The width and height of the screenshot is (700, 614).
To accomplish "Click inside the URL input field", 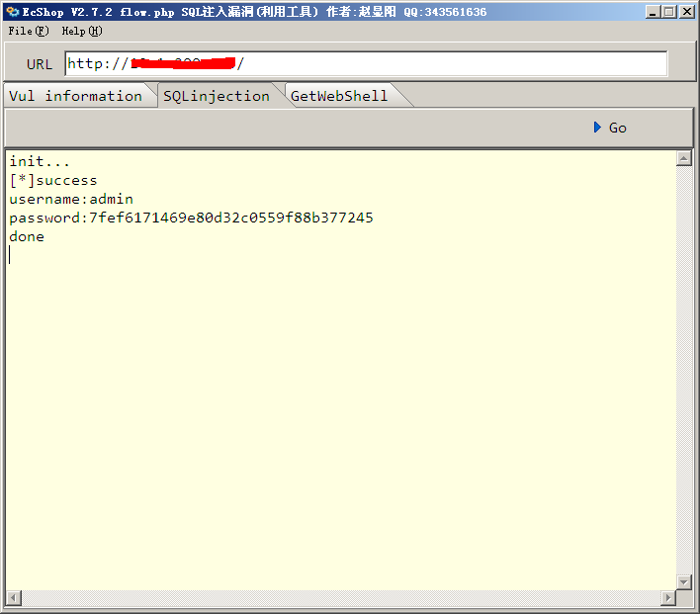I will pos(366,64).
